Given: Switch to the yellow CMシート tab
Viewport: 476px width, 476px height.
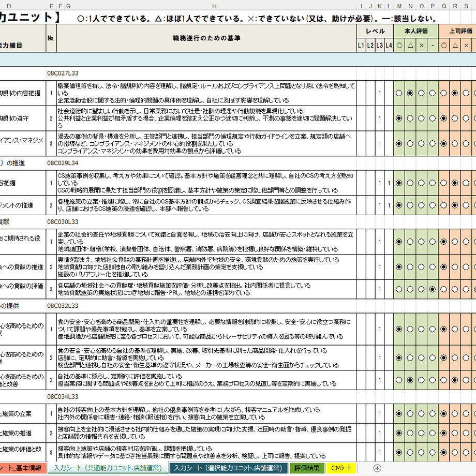Looking at the screenshot, I should coord(341,468).
